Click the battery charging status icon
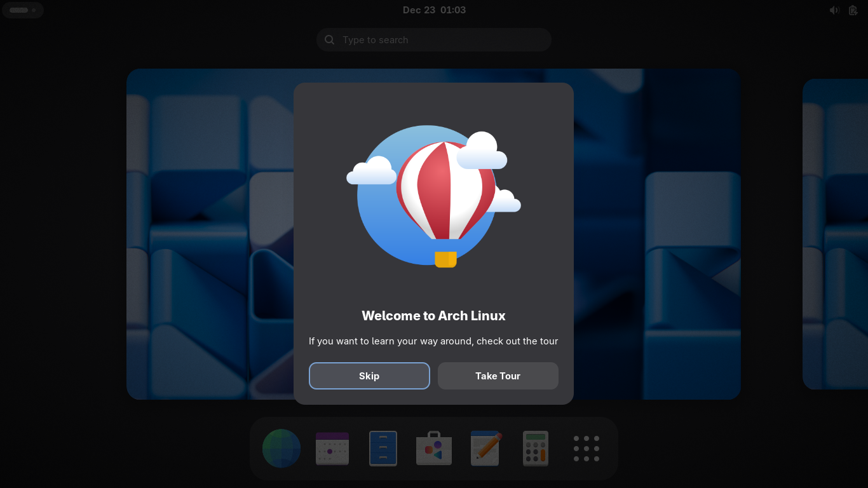Screen dimensions: 868x488 tap(853, 10)
